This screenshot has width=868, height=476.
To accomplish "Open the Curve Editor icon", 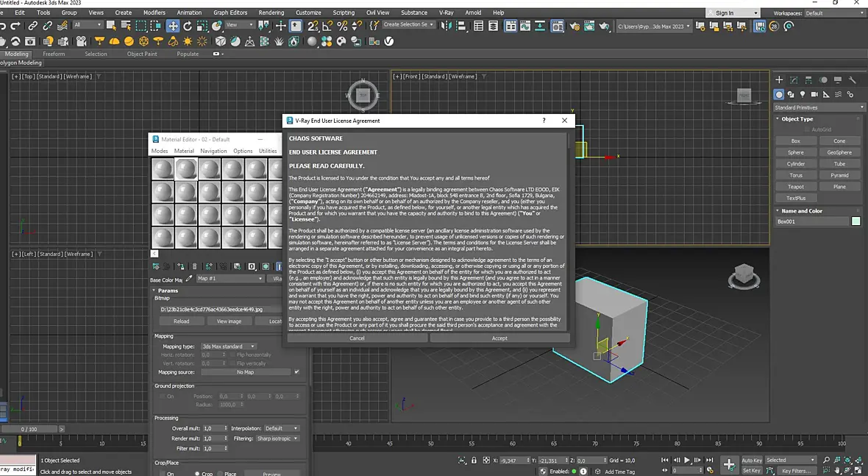I will coord(524,26).
